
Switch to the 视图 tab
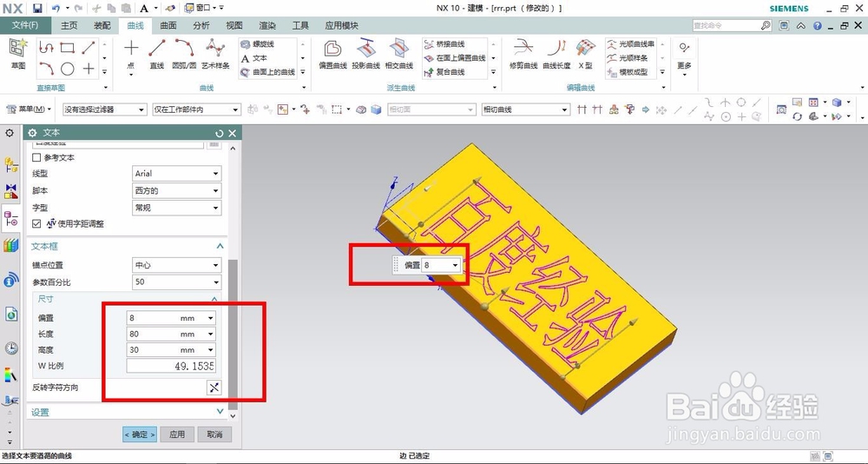tap(234, 25)
